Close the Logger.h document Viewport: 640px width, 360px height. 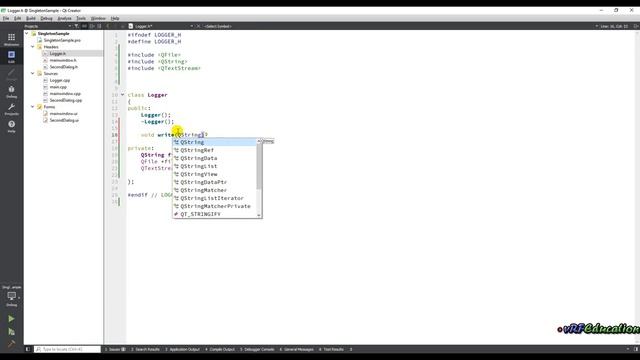click(x=199, y=26)
